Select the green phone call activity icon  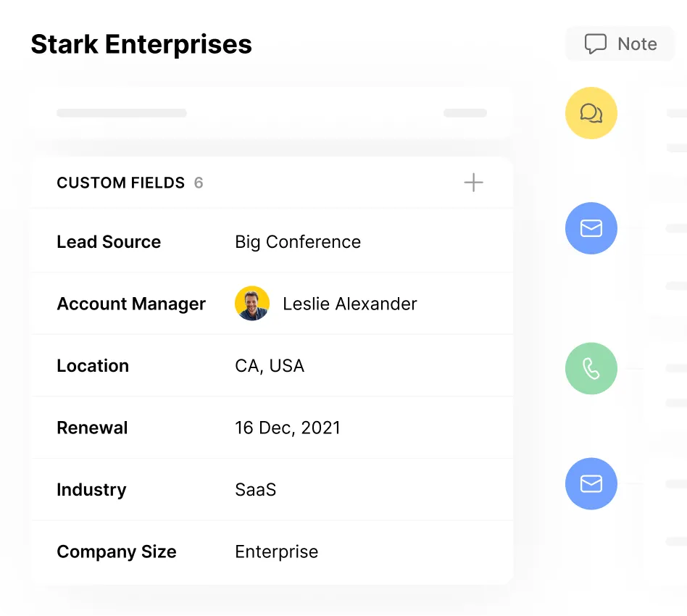[591, 369]
